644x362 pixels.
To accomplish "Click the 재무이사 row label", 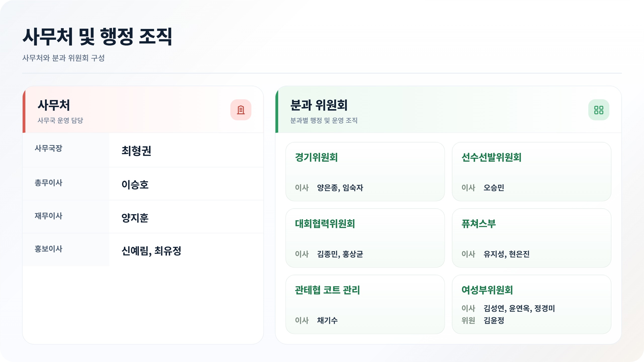I will (x=49, y=216).
